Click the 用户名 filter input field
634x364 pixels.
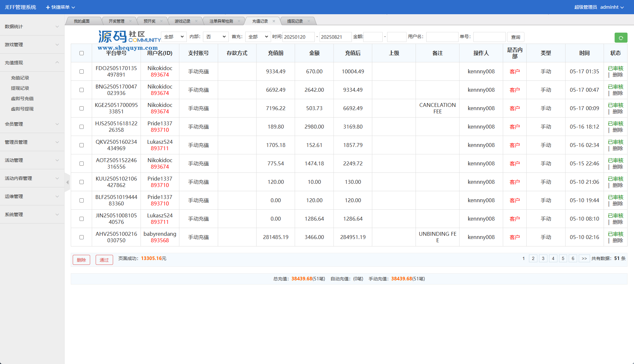[442, 37]
